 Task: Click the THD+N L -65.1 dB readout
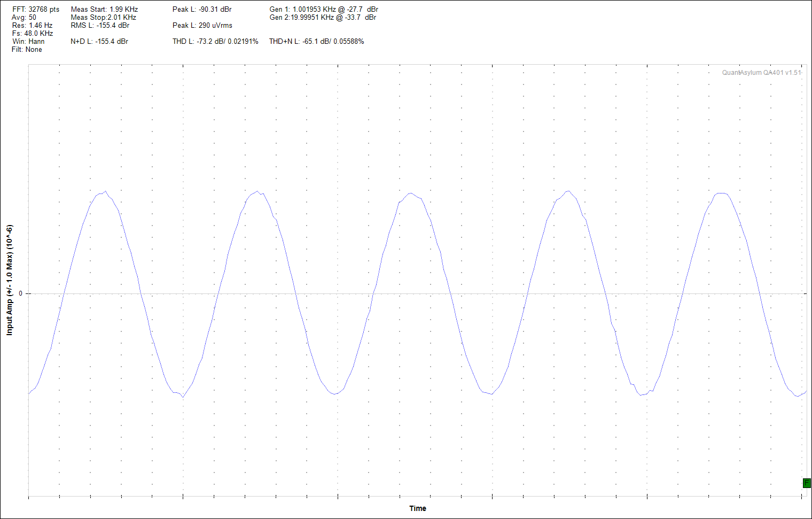[x=316, y=42]
